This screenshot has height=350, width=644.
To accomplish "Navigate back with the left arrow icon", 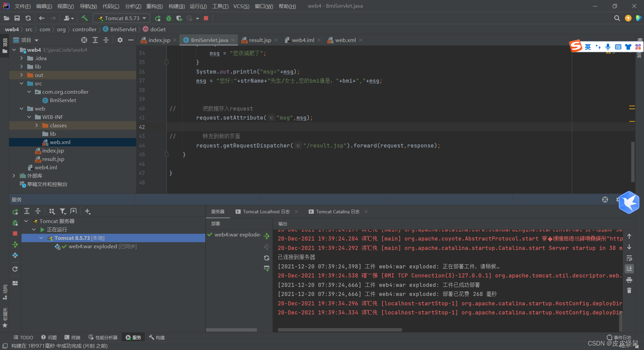I will (42, 18).
